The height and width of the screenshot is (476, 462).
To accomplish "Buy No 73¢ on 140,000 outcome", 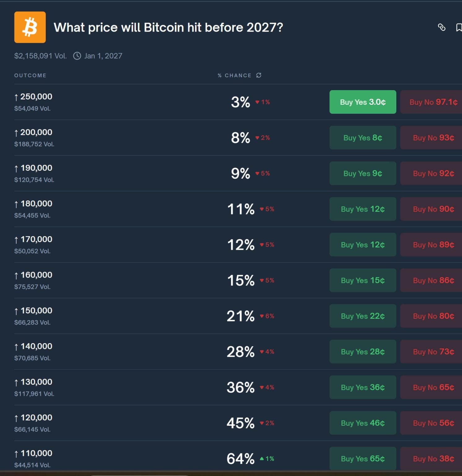I will click(x=433, y=351).
